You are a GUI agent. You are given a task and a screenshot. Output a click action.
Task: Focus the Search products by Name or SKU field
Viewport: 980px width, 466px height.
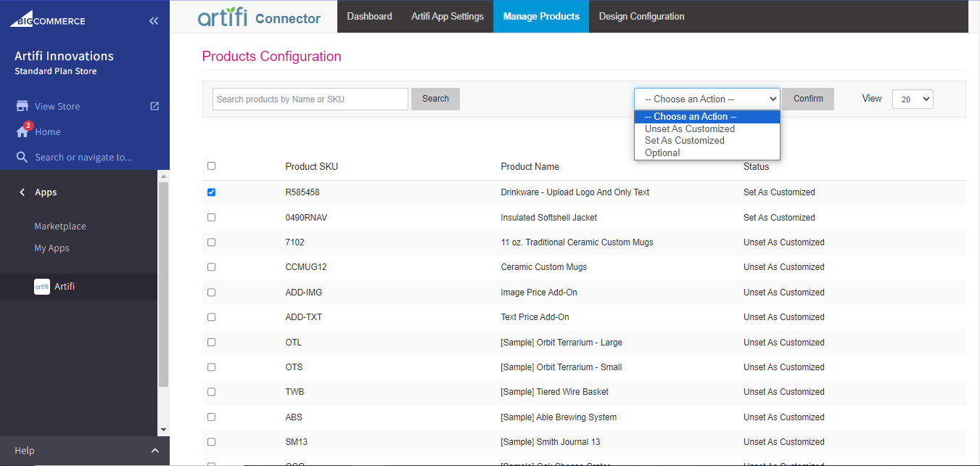coord(310,99)
